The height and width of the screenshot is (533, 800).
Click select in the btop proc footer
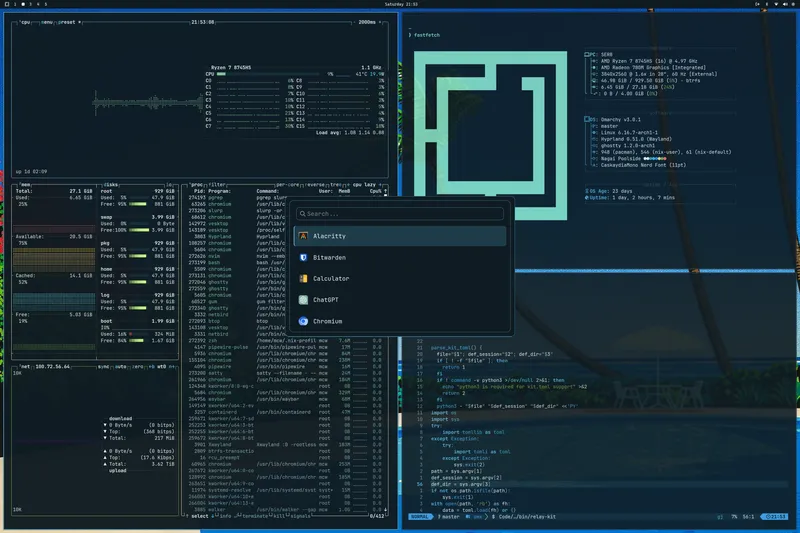pos(199,516)
